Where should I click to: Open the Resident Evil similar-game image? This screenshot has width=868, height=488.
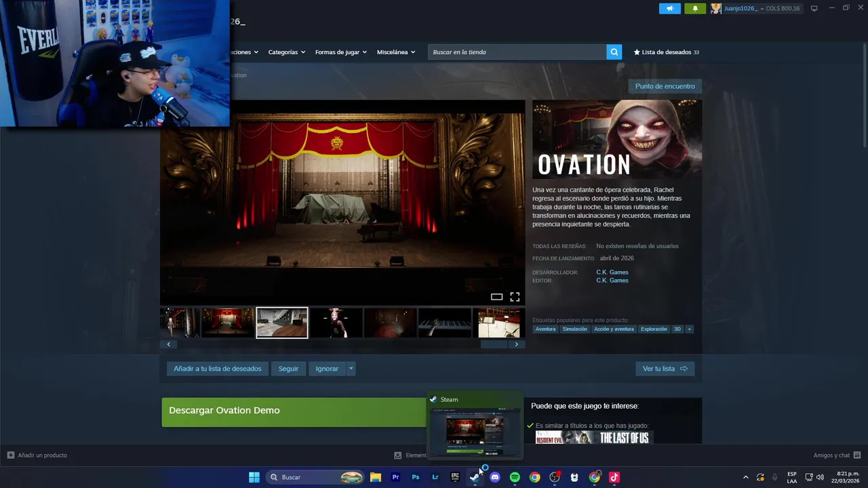pyautogui.click(x=565, y=438)
